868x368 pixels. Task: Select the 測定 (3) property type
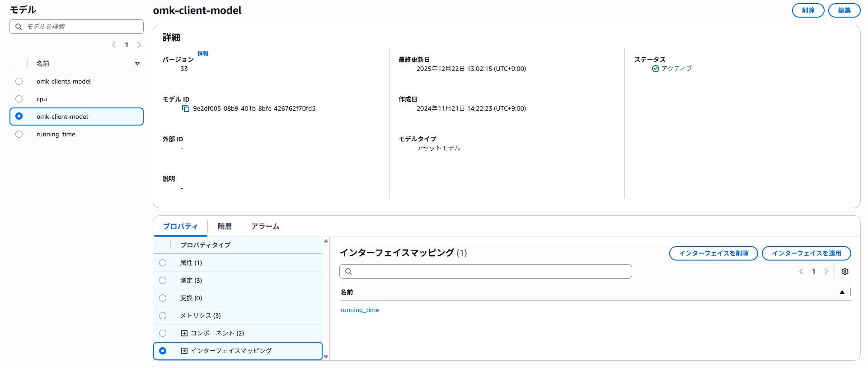pos(163,280)
